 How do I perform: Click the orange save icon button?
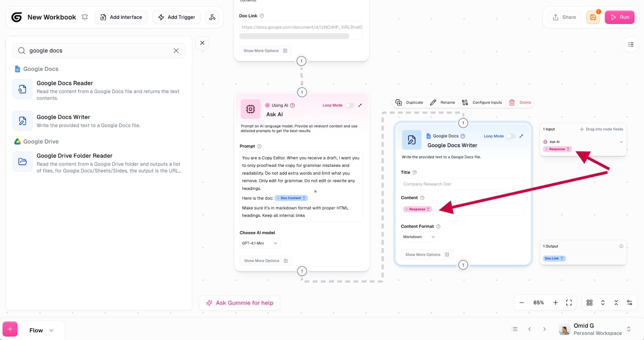click(593, 17)
